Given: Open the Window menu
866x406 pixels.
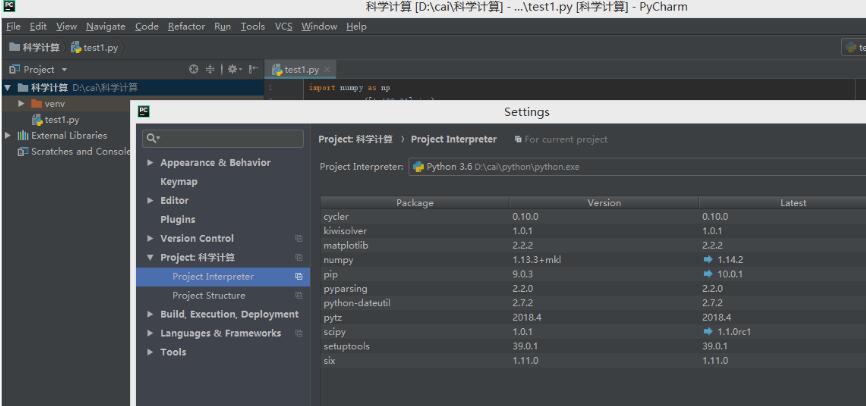Looking at the screenshot, I should [319, 27].
